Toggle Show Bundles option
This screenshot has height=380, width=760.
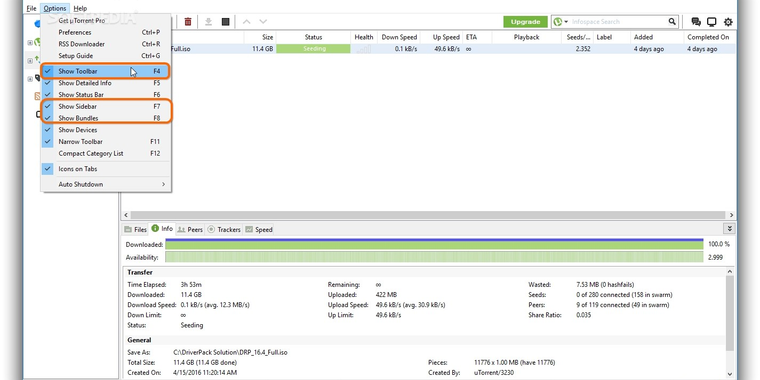(106, 118)
